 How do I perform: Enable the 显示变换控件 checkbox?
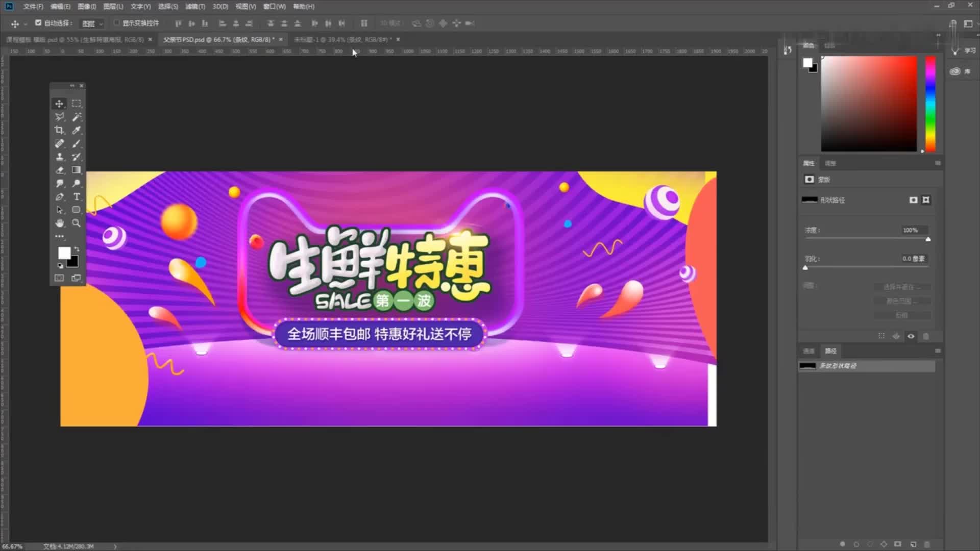(116, 23)
